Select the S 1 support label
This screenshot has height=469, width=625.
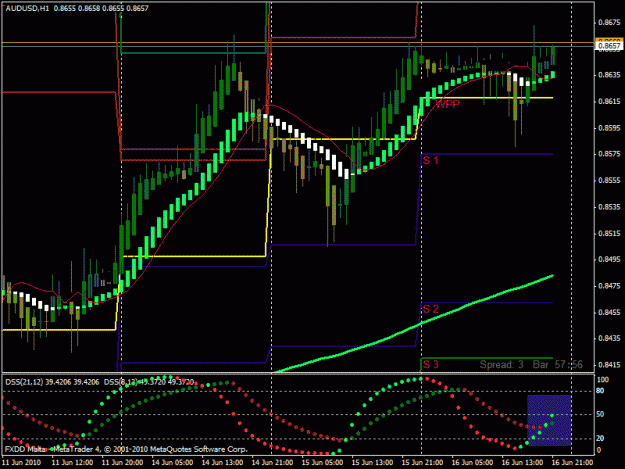pyautogui.click(x=430, y=160)
